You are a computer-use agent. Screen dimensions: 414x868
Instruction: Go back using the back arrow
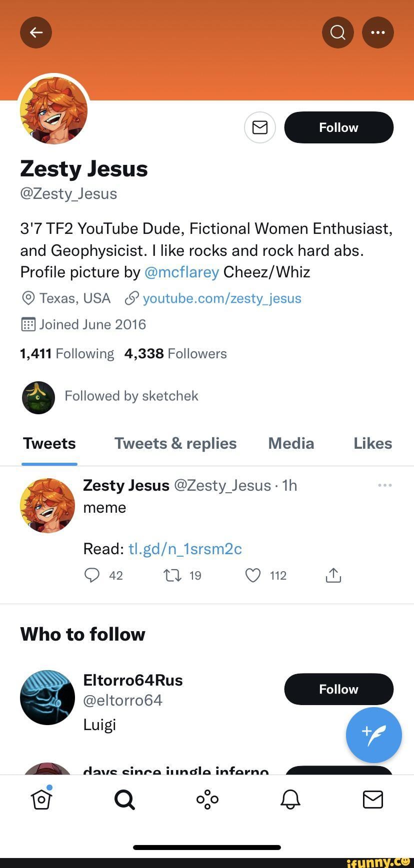click(x=35, y=32)
